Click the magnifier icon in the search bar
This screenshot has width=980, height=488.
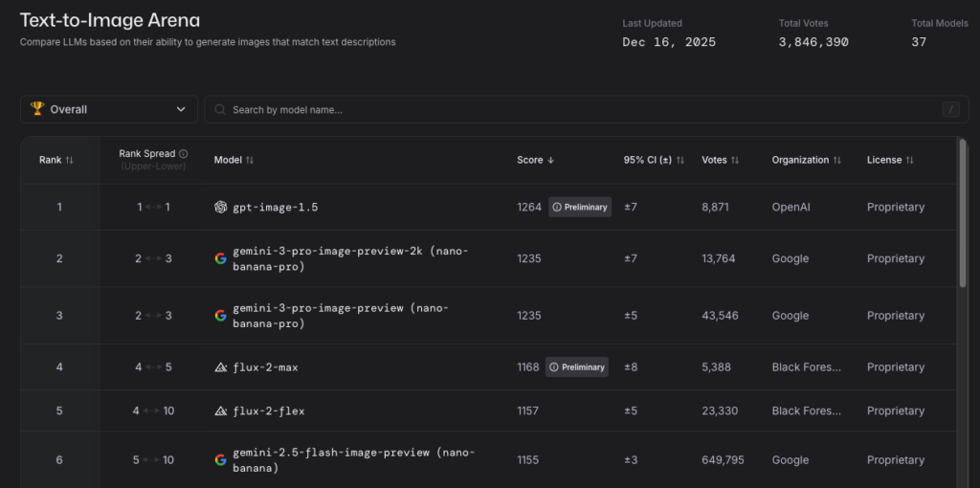[220, 110]
